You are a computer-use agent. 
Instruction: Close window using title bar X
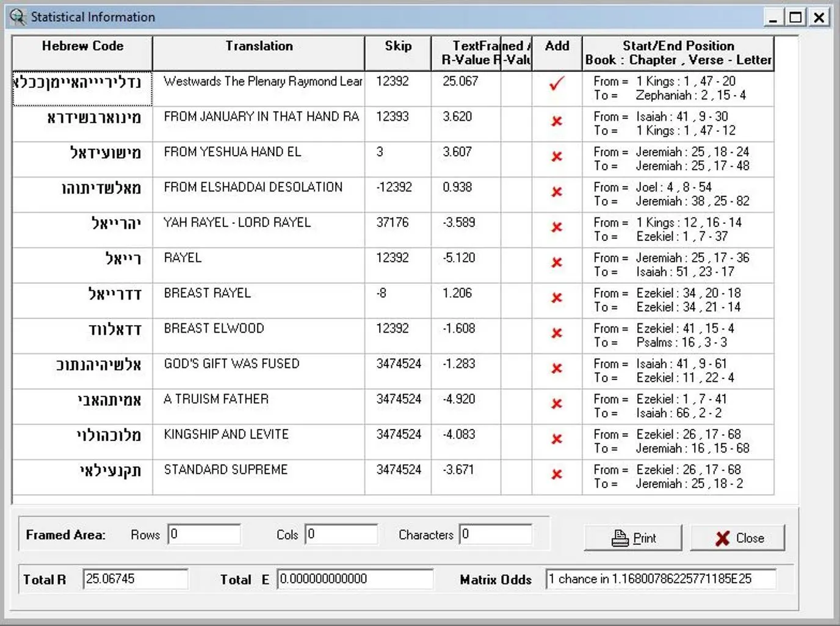click(819, 17)
